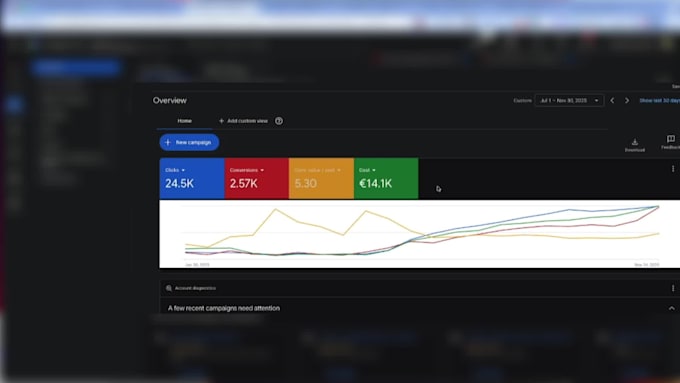The width and height of the screenshot is (680, 383).
Task: Open the help icon beside Add custom view
Action: (279, 121)
